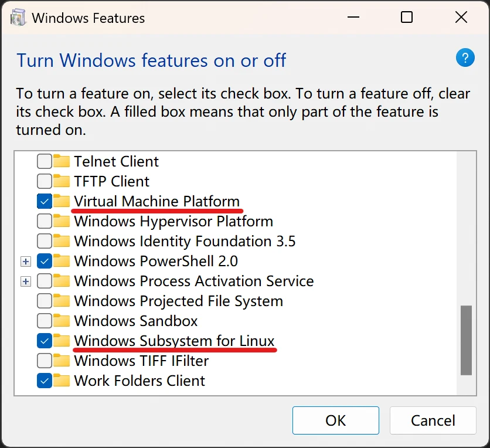Screen dimensions: 490x448
Task: Click the TFTP Client folder icon
Action: pos(62,181)
